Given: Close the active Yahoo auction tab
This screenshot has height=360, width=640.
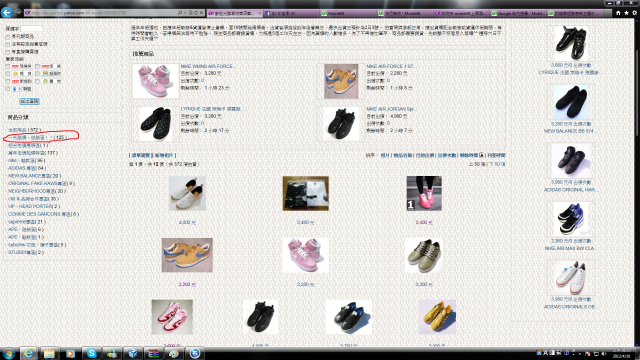Looking at the screenshot, I should tap(259, 13).
